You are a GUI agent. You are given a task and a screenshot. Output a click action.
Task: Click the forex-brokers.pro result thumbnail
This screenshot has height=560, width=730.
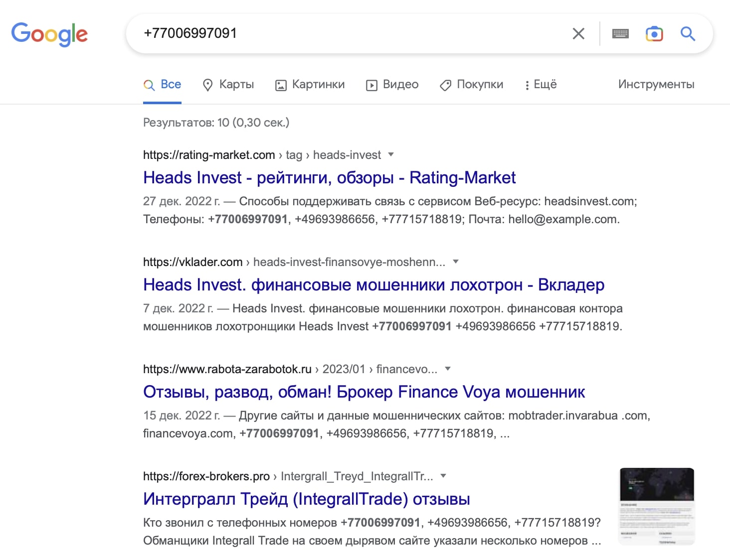click(x=657, y=506)
